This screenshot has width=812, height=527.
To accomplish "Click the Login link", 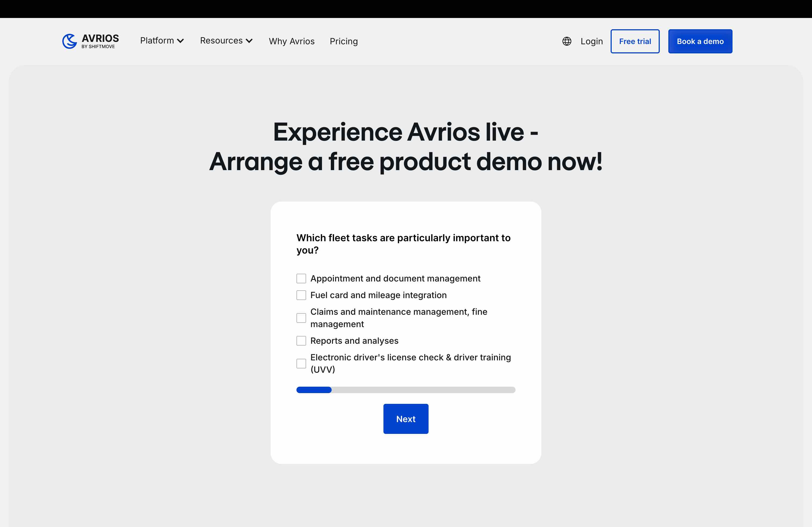I will click(591, 41).
